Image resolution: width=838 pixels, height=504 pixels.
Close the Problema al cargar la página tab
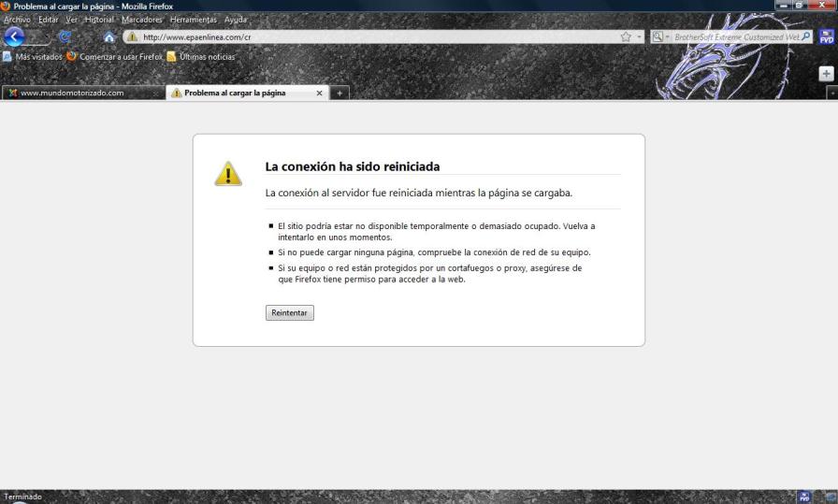point(319,93)
